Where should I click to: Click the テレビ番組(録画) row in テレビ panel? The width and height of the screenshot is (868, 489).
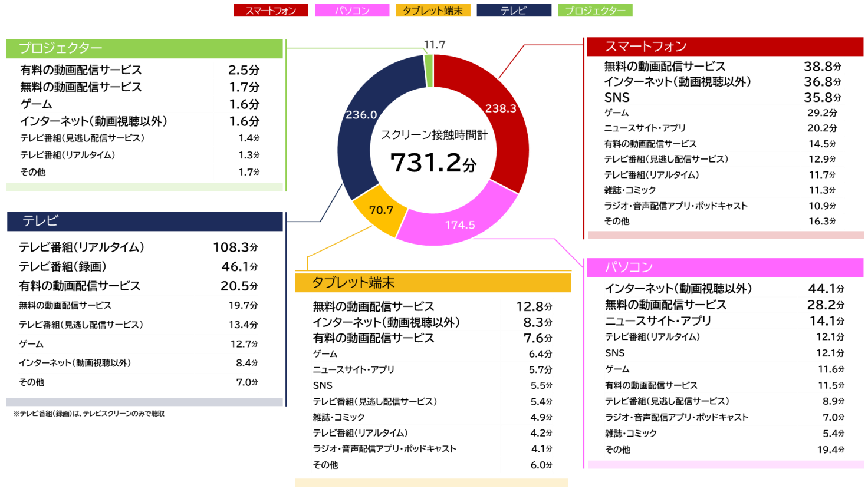[x=139, y=266]
